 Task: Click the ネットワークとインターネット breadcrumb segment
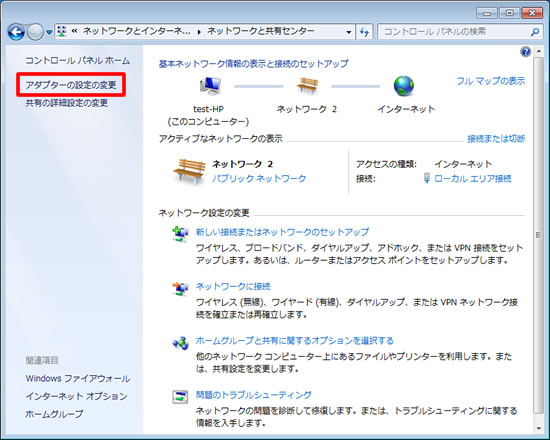(x=136, y=31)
